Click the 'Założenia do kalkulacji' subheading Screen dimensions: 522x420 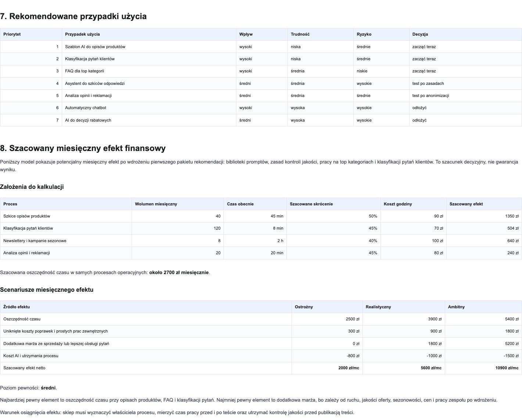coord(32,187)
